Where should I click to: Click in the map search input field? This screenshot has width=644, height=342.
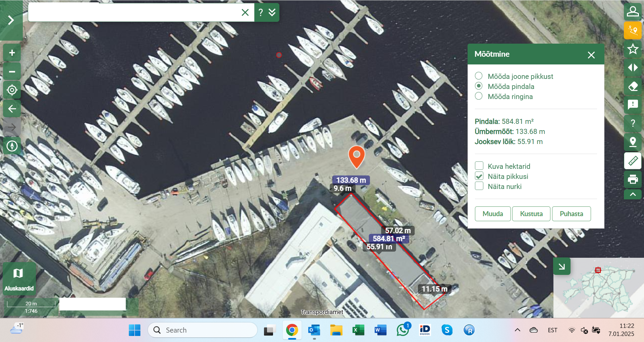(134, 12)
